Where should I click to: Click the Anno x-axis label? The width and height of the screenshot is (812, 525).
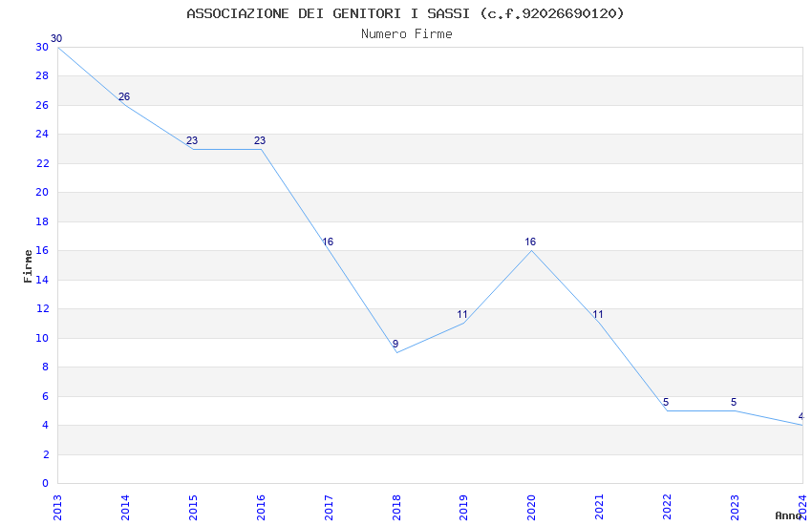tap(788, 515)
